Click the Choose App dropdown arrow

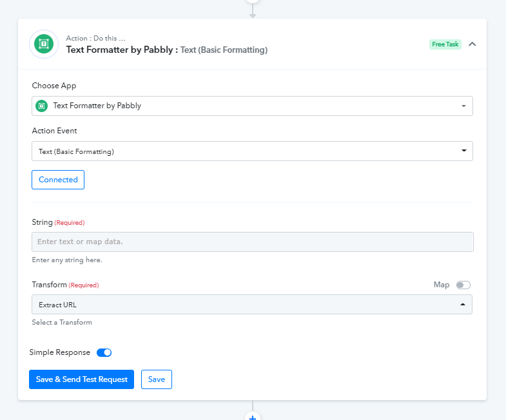463,106
